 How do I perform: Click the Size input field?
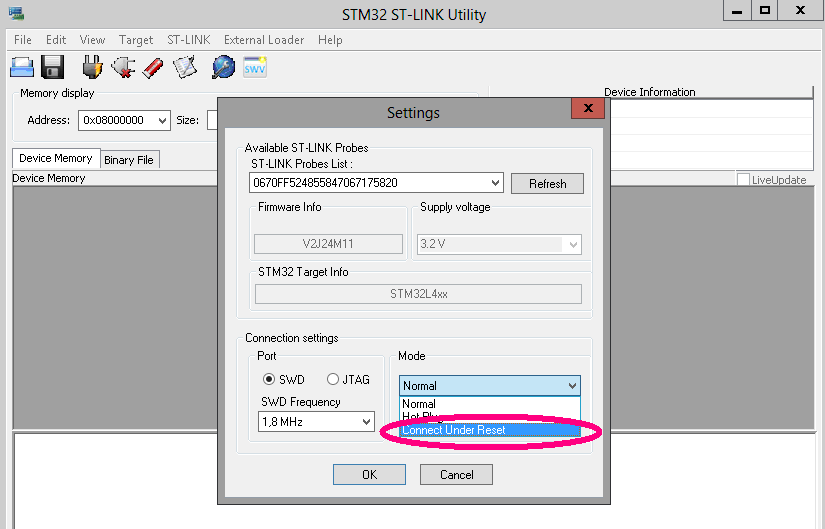click(212, 120)
